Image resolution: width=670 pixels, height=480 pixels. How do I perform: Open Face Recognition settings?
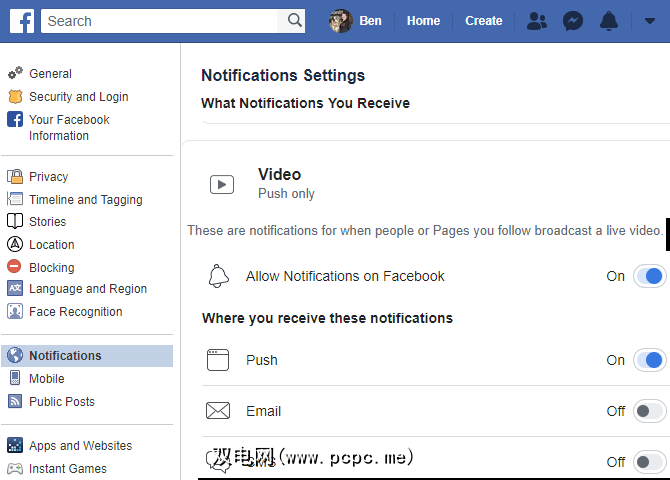76,312
